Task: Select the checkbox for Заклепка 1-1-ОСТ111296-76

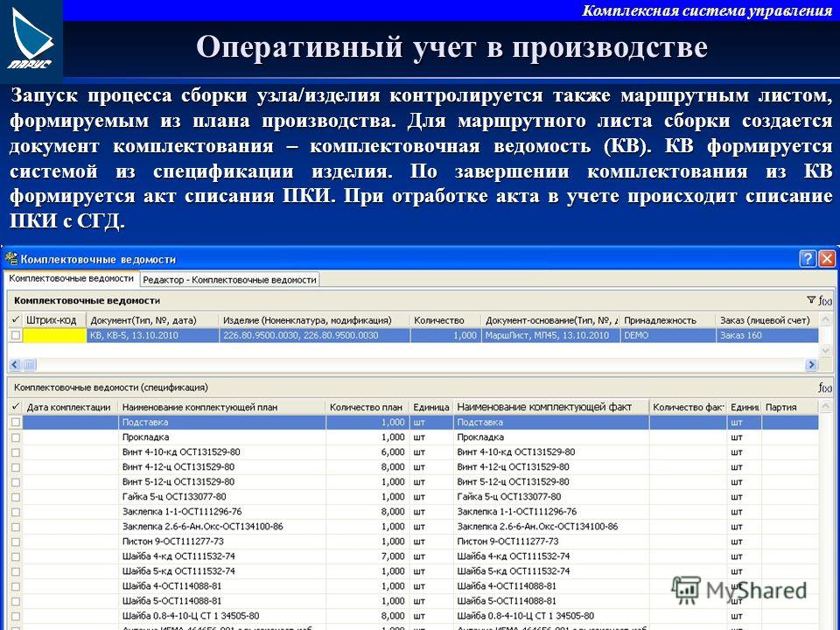Action: point(16,512)
